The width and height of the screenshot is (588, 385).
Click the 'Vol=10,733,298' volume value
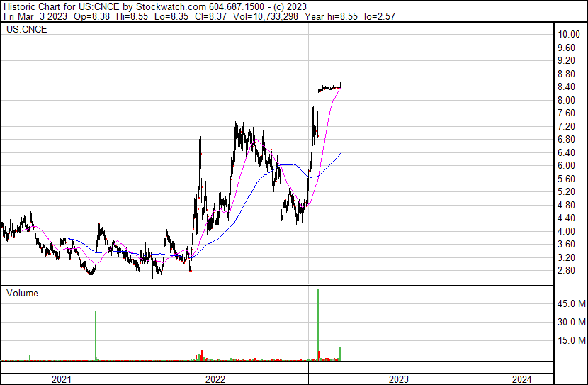click(x=266, y=16)
